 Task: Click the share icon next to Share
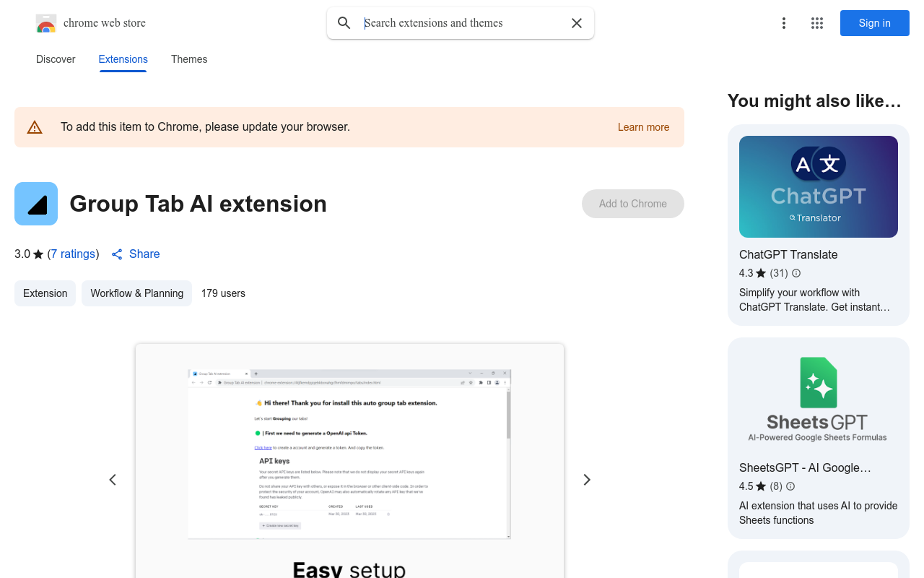point(117,254)
